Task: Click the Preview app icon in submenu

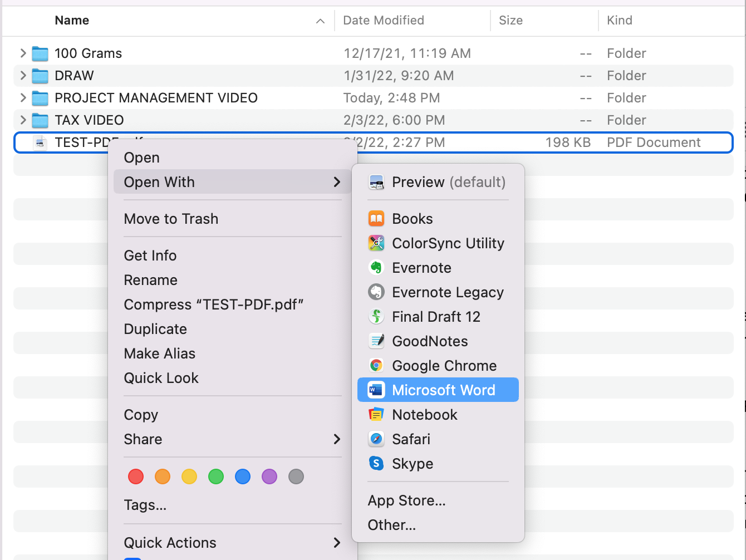Action: pos(376,182)
